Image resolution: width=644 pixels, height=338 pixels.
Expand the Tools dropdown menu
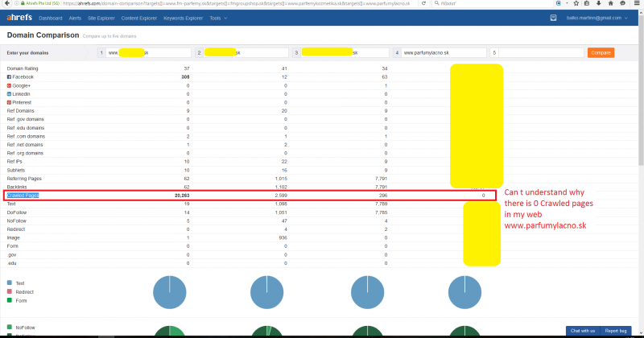click(218, 18)
